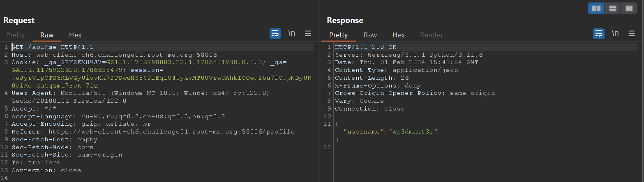Open the Response panel options menu

(x=632, y=34)
